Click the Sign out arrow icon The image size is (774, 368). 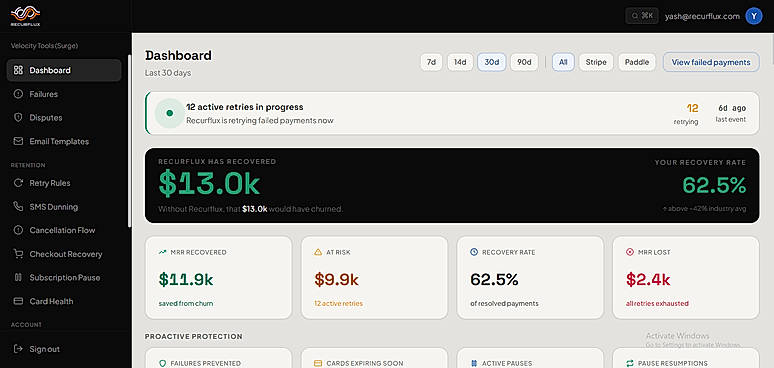pos(18,349)
